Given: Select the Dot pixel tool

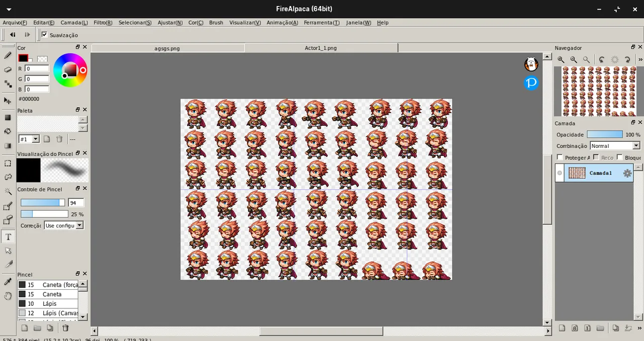Looking at the screenshot, I should [x=8, y=83].
